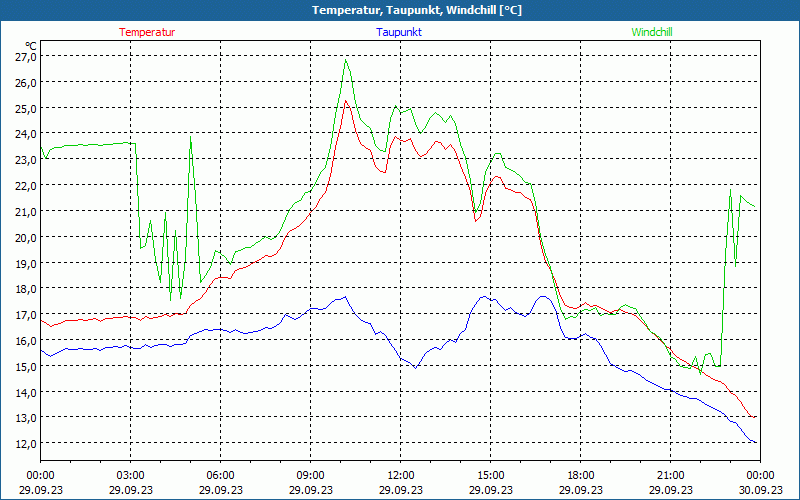The image size is (800, 500).
Task: Click the 12:00 time axis label
Action: click(x=401, y=476)
